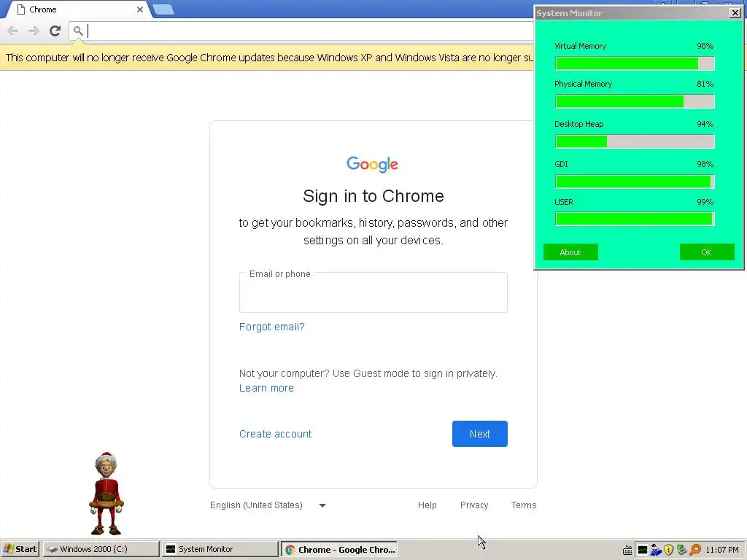Click OK in System Monitor
This screenshot has height=560, width=747.
[706, 252]
